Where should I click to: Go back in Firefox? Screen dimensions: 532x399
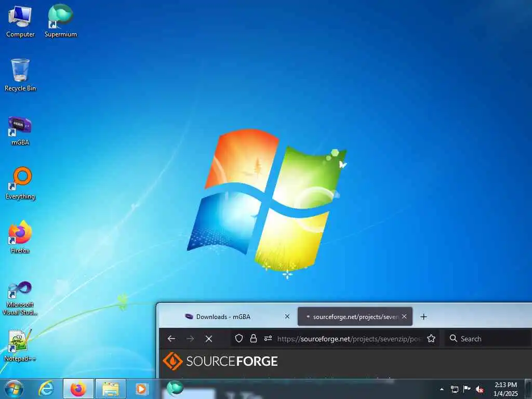pyautogui.click(x=171, y=339)
